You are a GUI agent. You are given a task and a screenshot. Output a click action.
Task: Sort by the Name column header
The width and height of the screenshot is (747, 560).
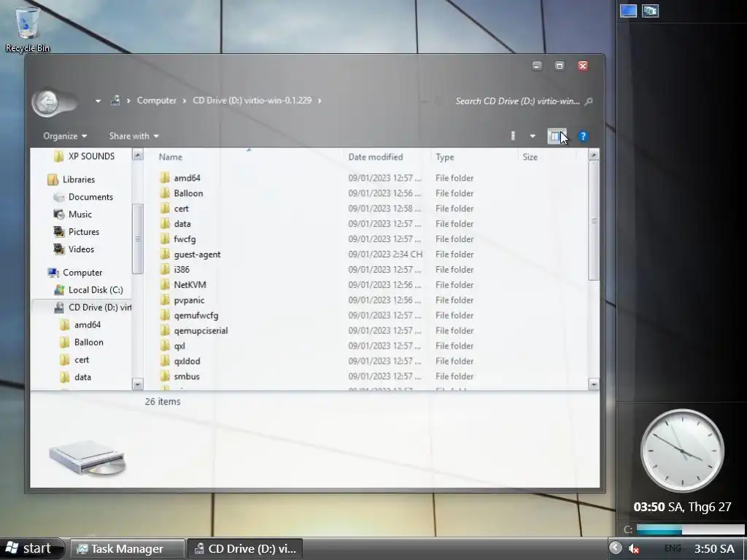click(170, 157)
